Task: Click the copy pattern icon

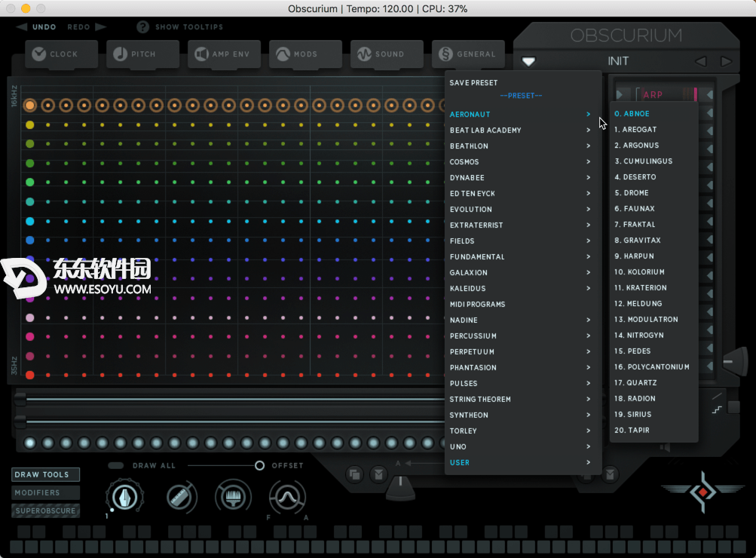Action: 354,474
